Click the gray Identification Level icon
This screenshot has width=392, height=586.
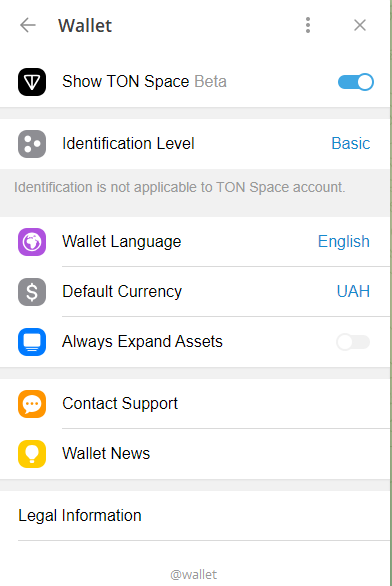pos(32,144)
